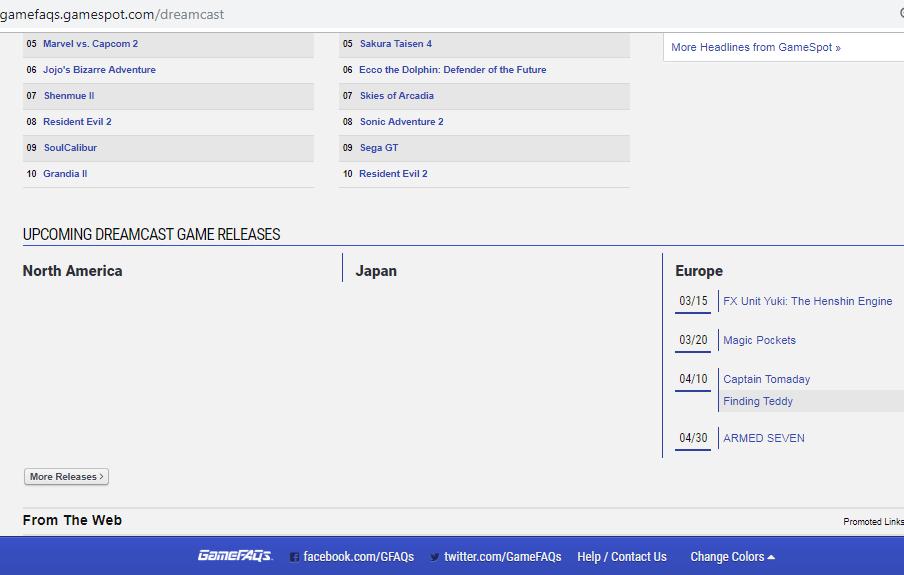
Task: Open Sonic Adventure 2 link
Action: coord(401,122)
